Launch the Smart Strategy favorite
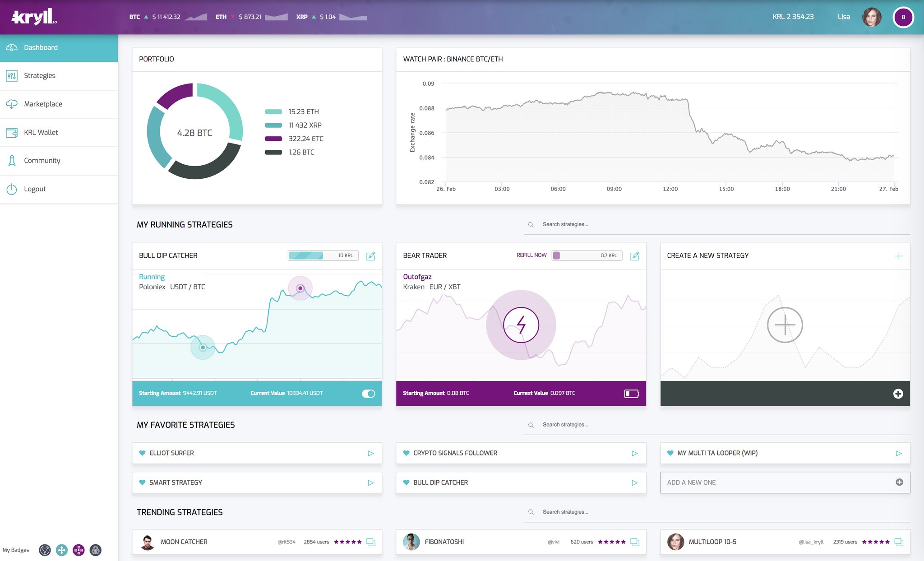The image size is (924, 561). [371, 482]
